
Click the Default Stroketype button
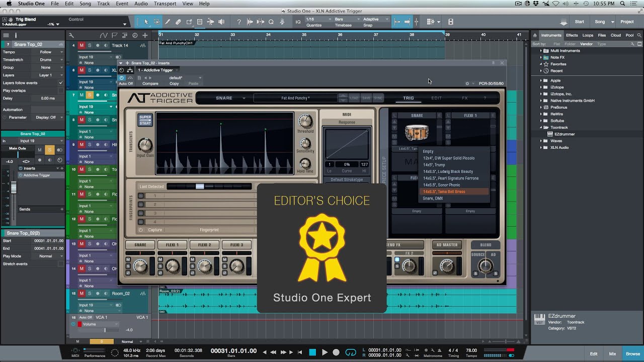tap(347, 179)
